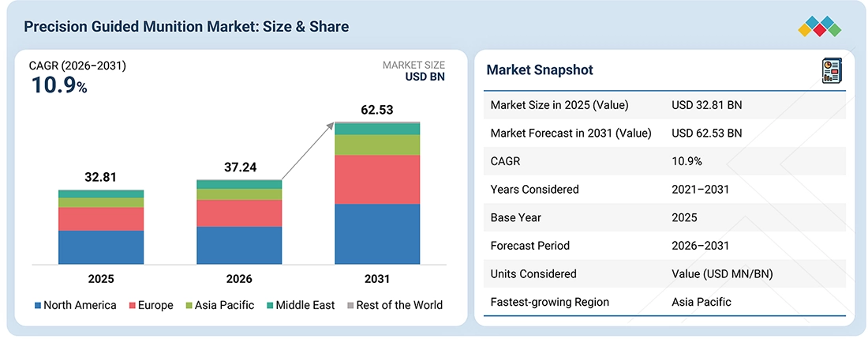Click the 2021–2031 table value
The image size is (868, 339).
coord(700,190)
